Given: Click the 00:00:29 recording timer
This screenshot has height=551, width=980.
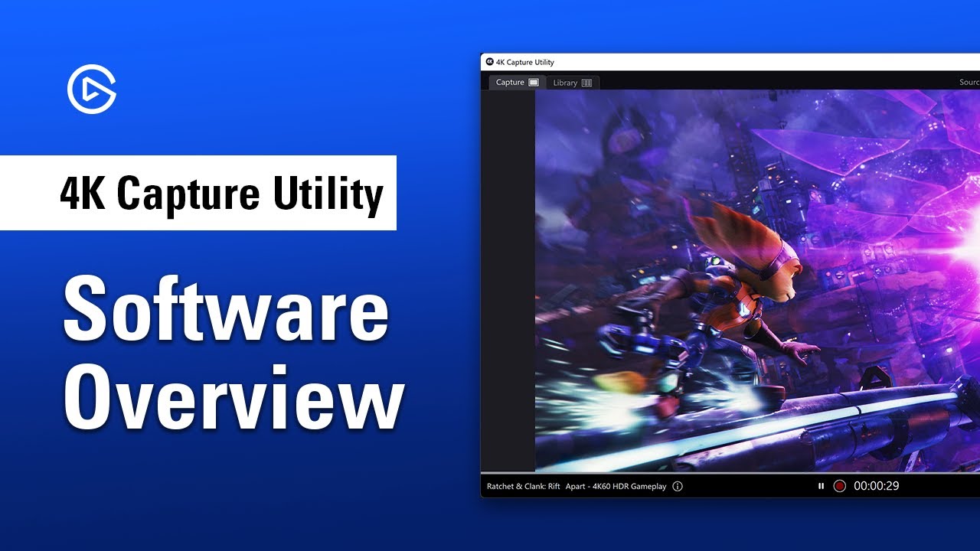Looking at the screenshot, I should click(x=876, y=486).
